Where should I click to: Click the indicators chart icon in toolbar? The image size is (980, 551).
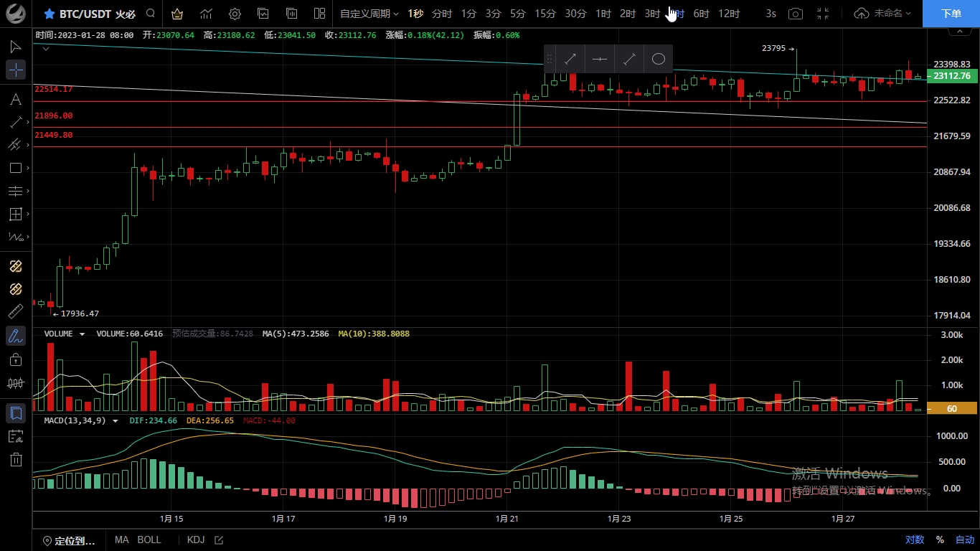206,14
